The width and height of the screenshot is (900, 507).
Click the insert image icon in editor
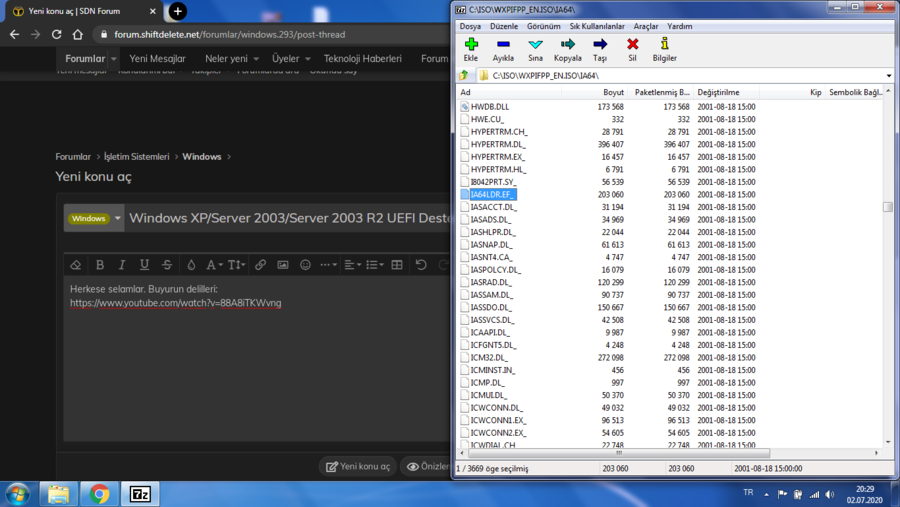(283, 265)
